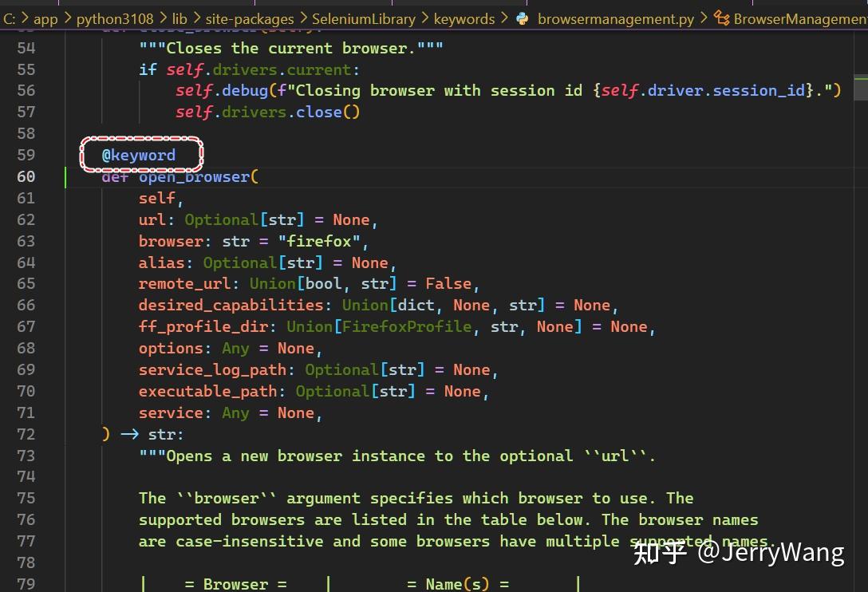Click line number 72 in the gutter
The image size is (868, 592).
[26, 434]
